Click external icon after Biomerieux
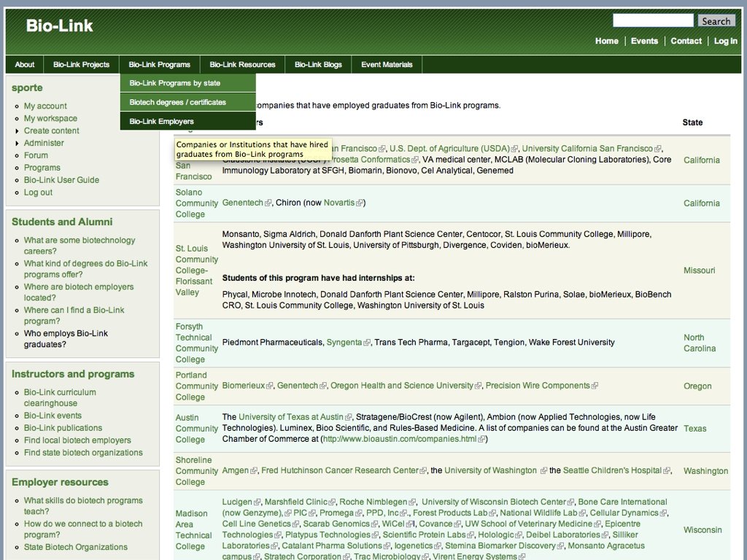Image resolution: width=747 pixels, height=560 pixels. 270,386
